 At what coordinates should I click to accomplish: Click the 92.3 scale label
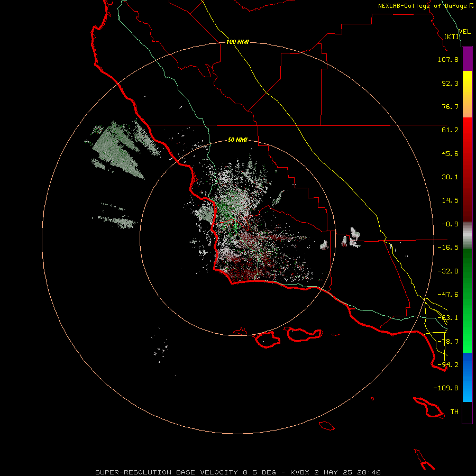click(450, 83)
